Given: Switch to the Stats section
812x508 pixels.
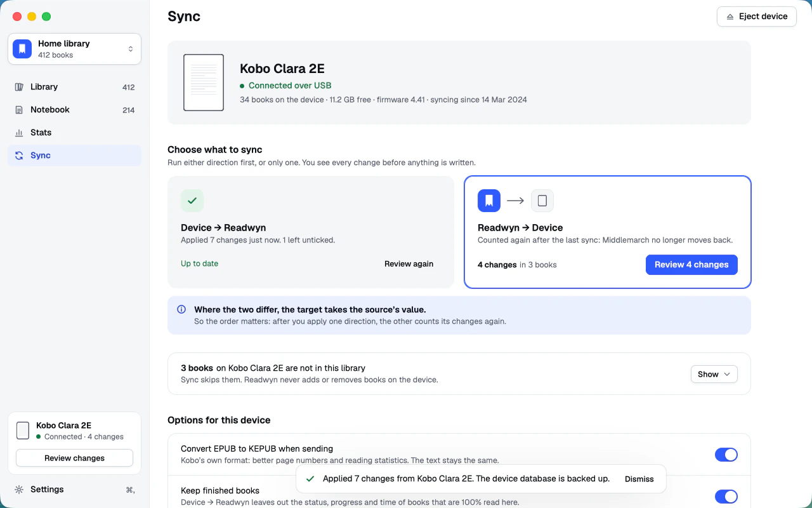Looking at the screenshot, I should coord(74,133).
